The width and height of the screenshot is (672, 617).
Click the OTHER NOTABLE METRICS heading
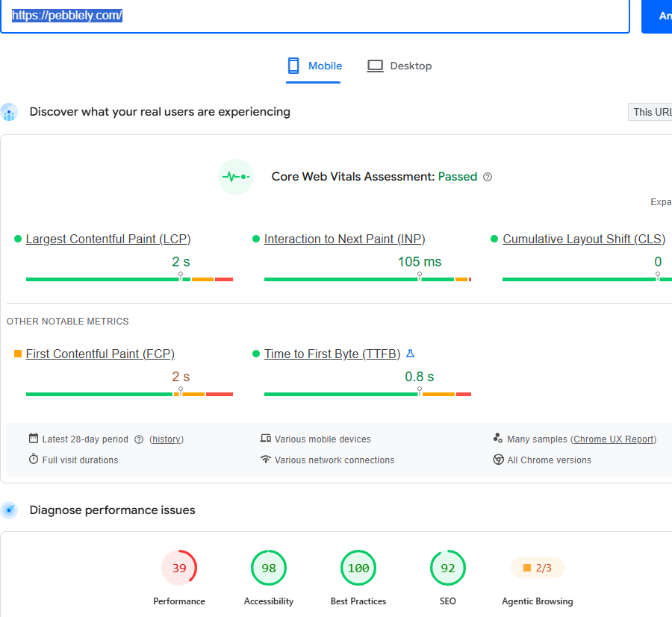coord(68,322)
